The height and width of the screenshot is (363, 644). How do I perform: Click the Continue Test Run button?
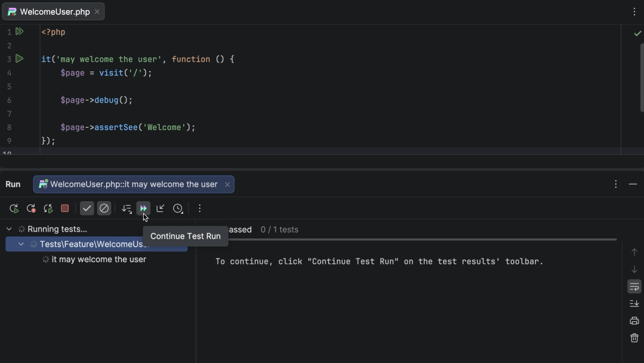[x=143, y=208]
